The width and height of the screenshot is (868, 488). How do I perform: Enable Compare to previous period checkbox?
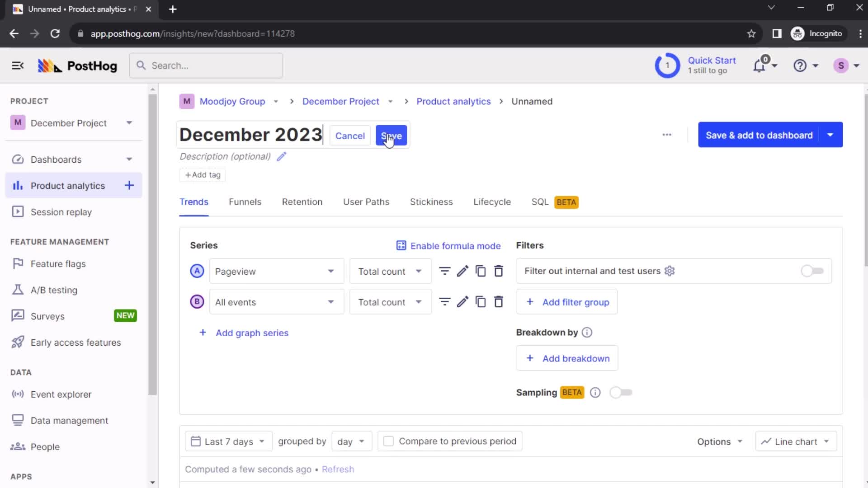coord(388,441)
